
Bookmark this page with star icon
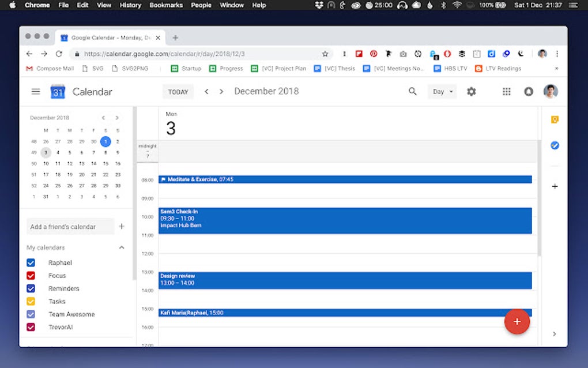point(325,54)
